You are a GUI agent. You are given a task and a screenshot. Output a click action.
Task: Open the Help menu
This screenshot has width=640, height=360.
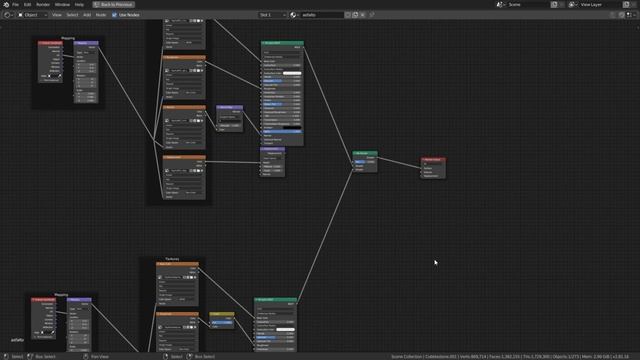point(79,4)
